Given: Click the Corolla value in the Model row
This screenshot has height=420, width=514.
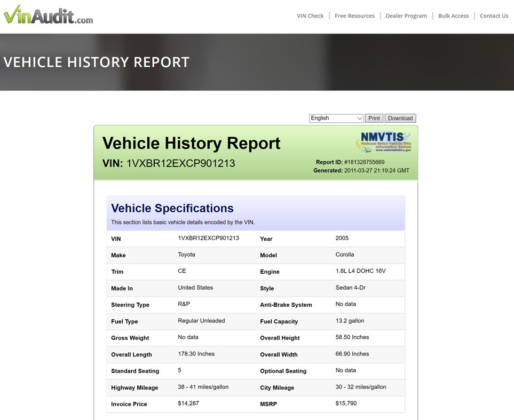Looking at the screenshot, I should [345, 255].
